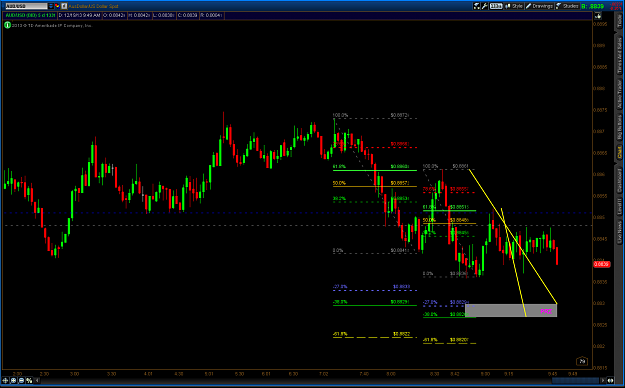This screenshot has width=625, height=388.
Task: Click the zoom out magnifier icon
Action: coord(22,380)
